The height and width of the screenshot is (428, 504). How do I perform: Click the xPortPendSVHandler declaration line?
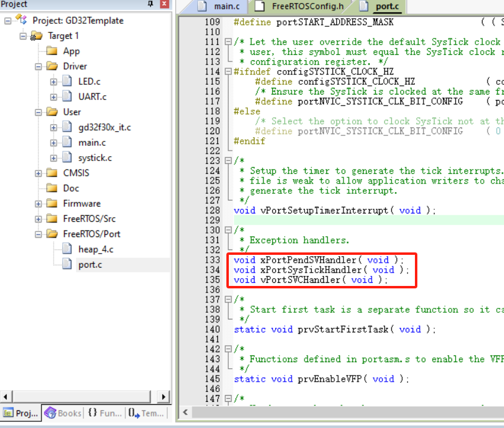click(319, 260)
